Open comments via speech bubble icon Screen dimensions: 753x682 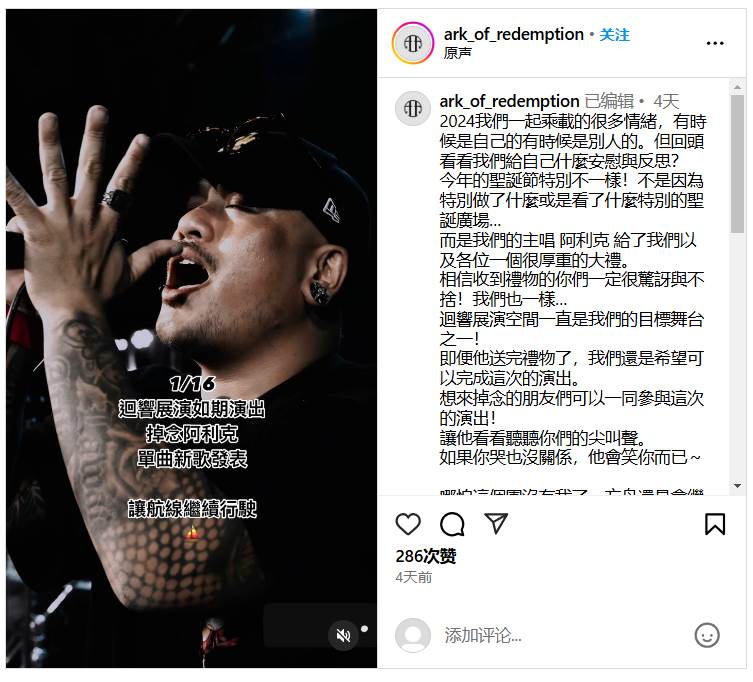452,524
